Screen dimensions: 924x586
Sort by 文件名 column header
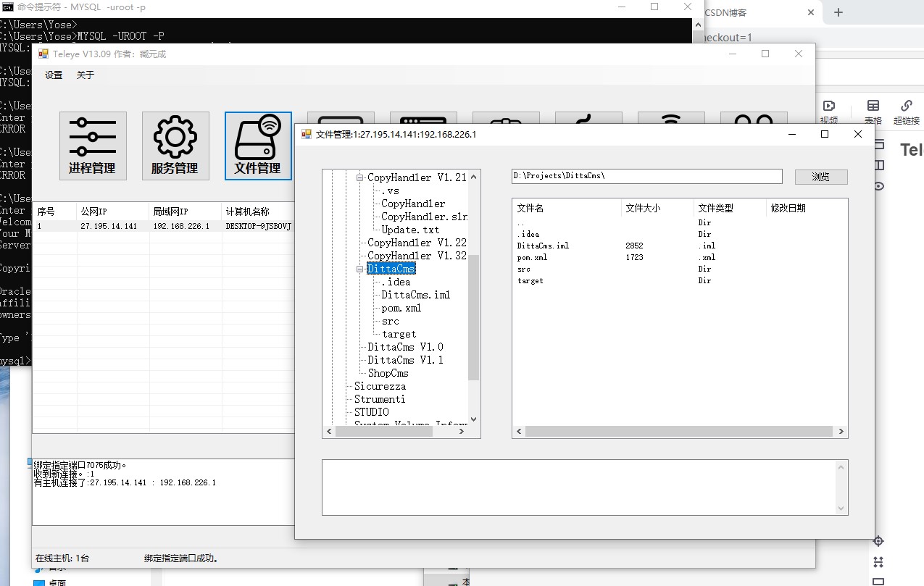point(567,208)
